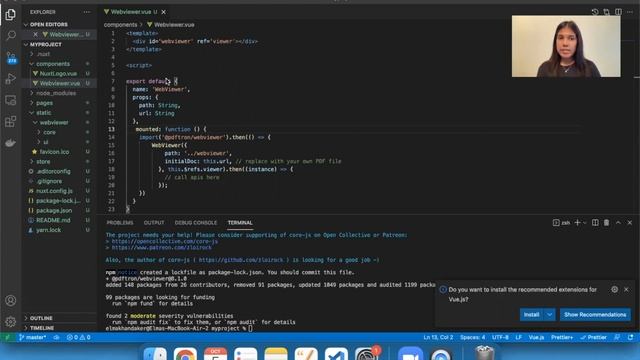Close the terminal panel
The width and height of the screenshot is (640, 360).
tap(629, 222)
